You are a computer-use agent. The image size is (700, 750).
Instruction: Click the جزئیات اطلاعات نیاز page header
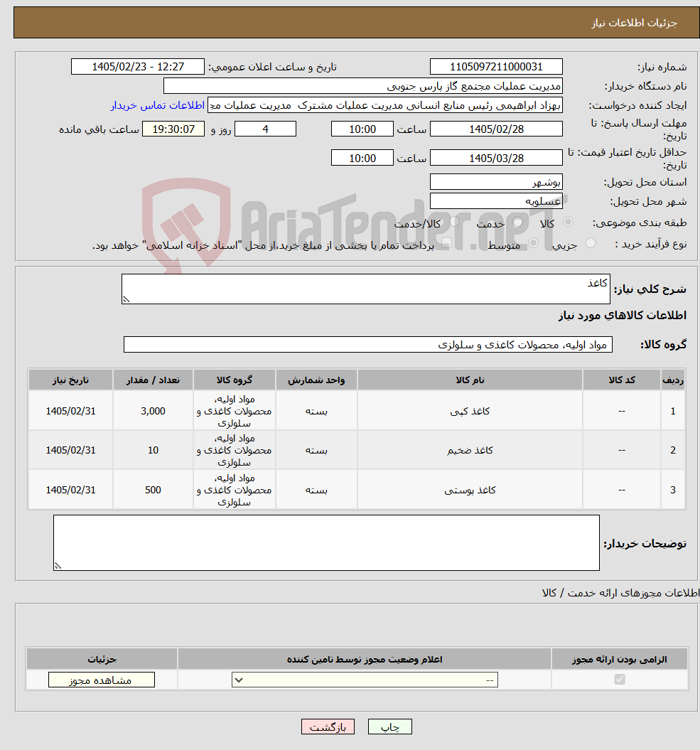(x=634, y=23)
